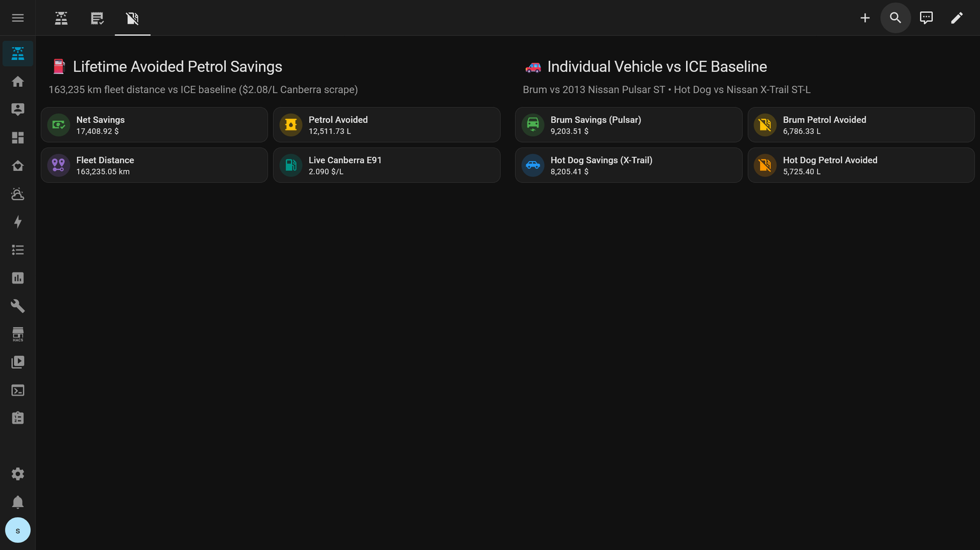Screen dimensions: 980x550
Task: Click the orange no-fuel icon on Brum Petrol Avoided
Action: 765,125
